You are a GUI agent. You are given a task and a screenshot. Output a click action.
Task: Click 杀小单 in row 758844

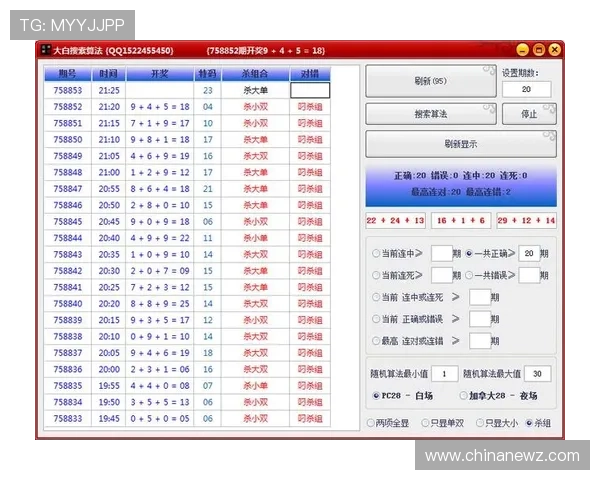pyautogui.click(x=255, y=238)
